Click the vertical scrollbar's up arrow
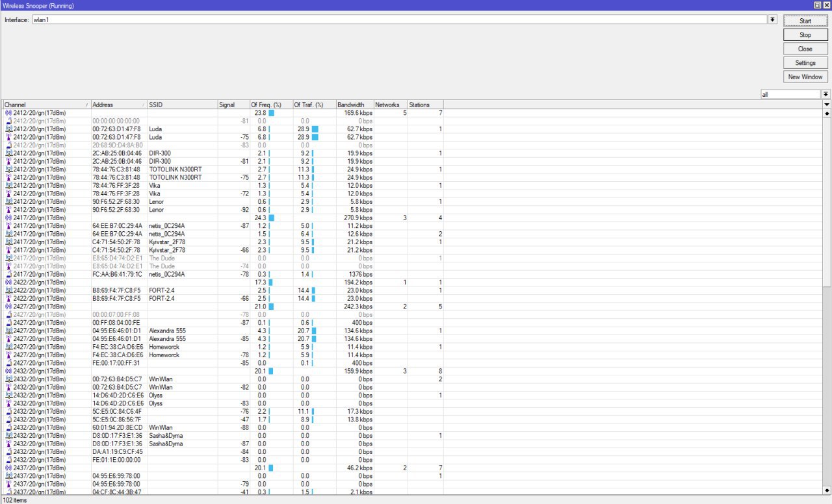 point(827,113)
